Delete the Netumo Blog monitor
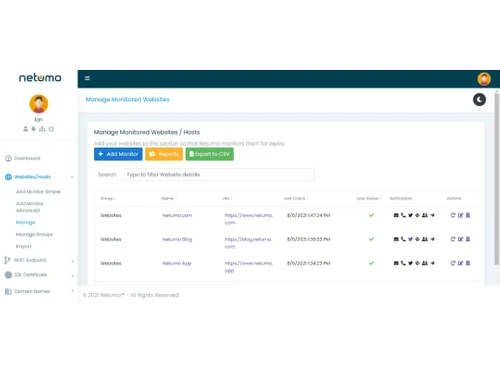The height and width of the screenshot is (375, 500). [468, 239]
